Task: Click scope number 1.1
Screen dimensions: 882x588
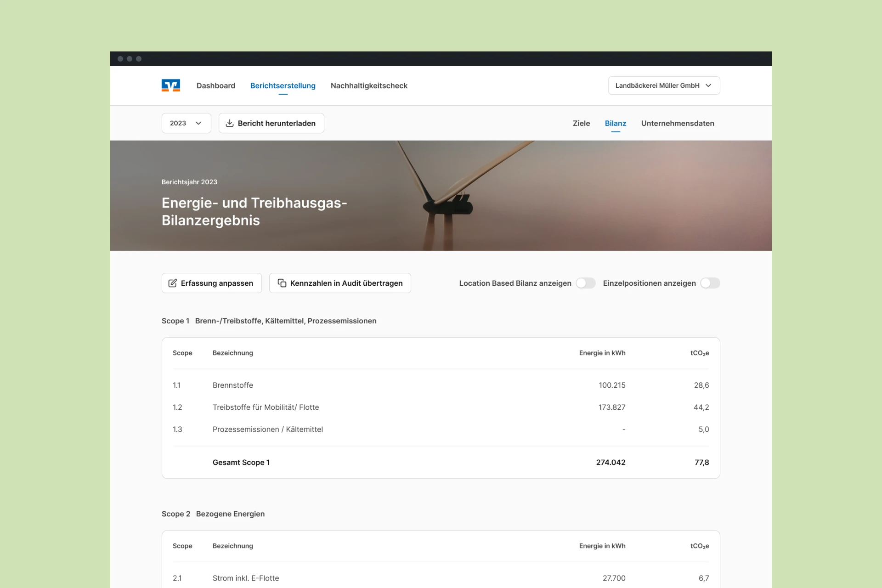Action: [x=177, y=385]
